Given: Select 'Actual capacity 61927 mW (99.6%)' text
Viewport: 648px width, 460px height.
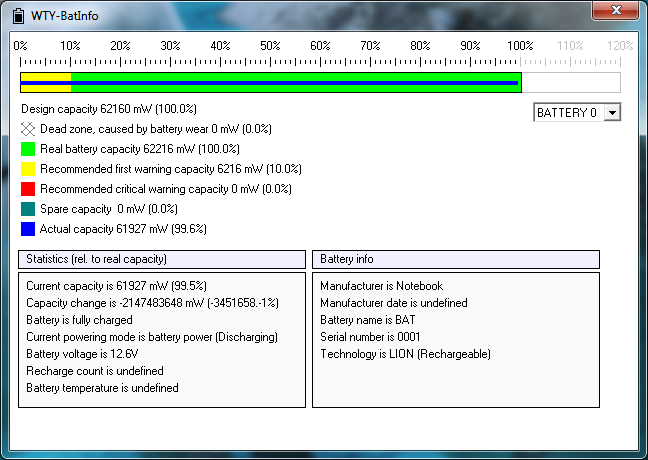Looking at the screenshot, I should click(x=123, y=229).
